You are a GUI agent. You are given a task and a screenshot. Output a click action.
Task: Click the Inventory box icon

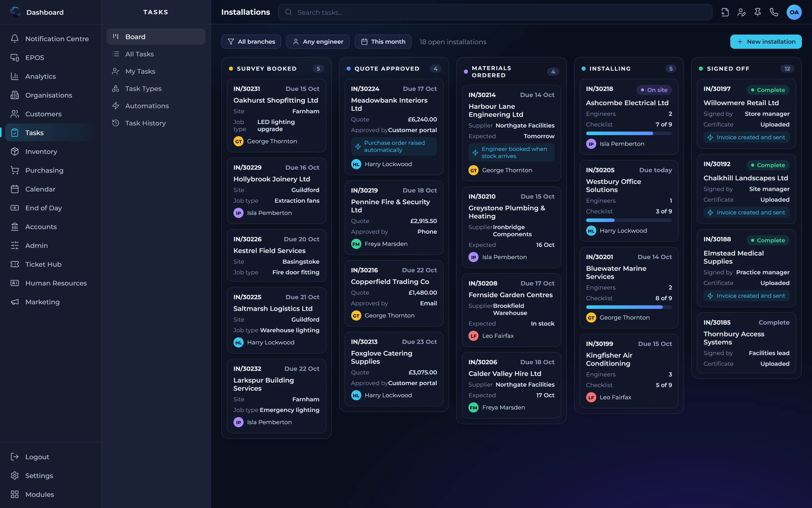[14, 152]
